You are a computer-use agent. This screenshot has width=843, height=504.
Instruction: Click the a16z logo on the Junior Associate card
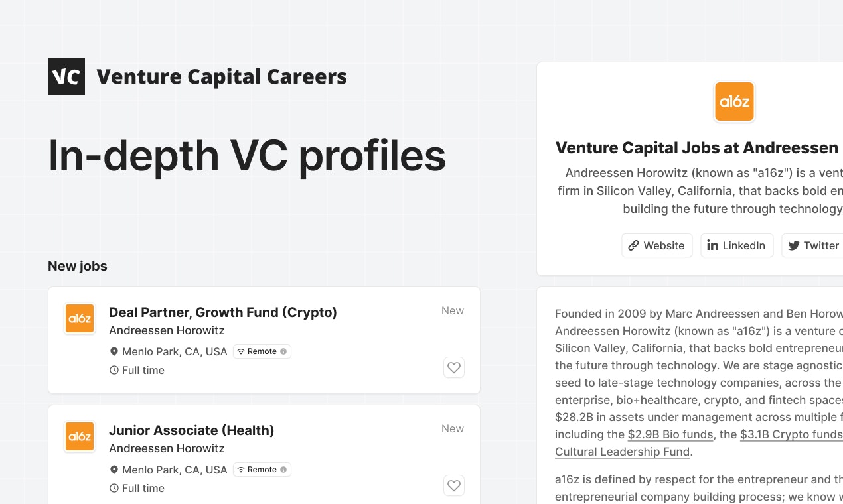click(80, 436)
